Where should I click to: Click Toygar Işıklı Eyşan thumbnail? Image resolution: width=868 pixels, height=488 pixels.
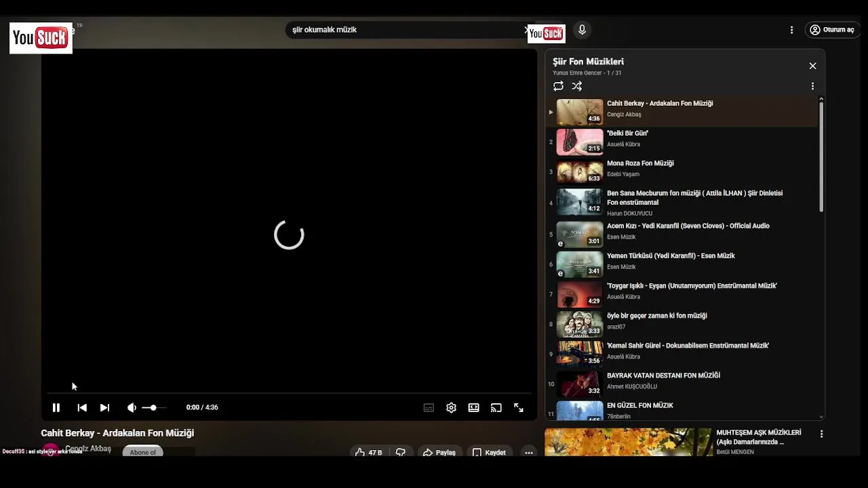(x=580, y=293)
